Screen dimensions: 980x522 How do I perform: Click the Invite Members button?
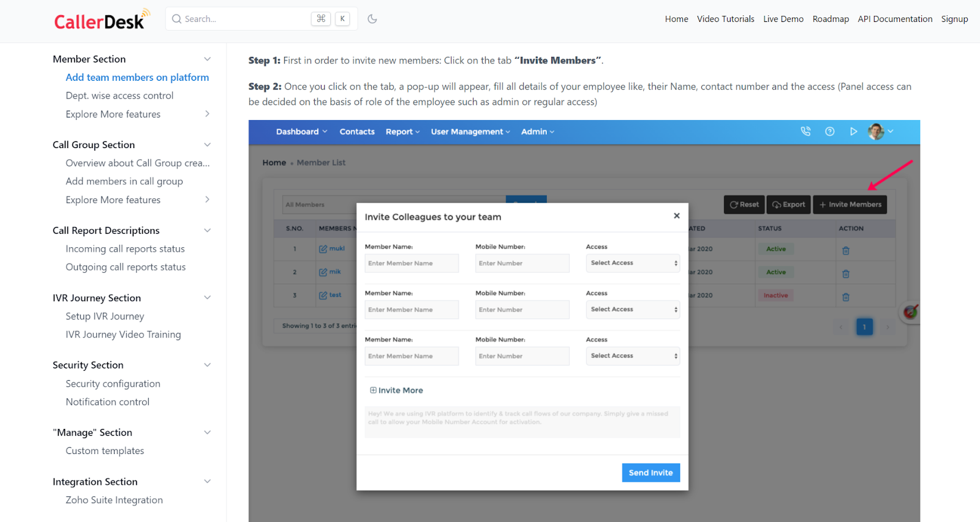[x=850, y=204]
